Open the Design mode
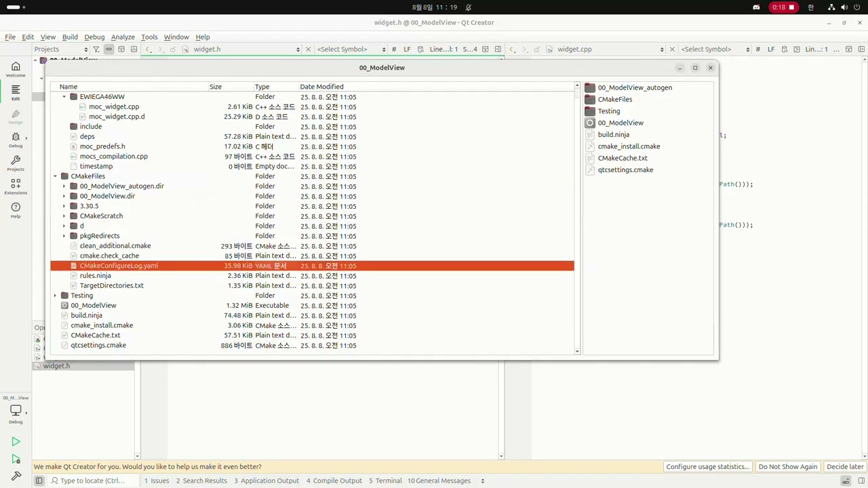 [16, 116]
